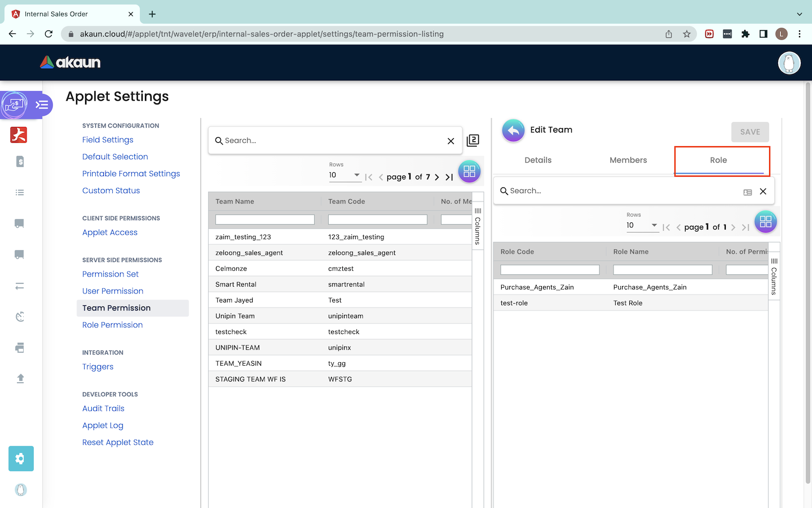Open the printer icon in left sidebar
This screenshot has width=812, height=508.
click(x=20, y=348)
